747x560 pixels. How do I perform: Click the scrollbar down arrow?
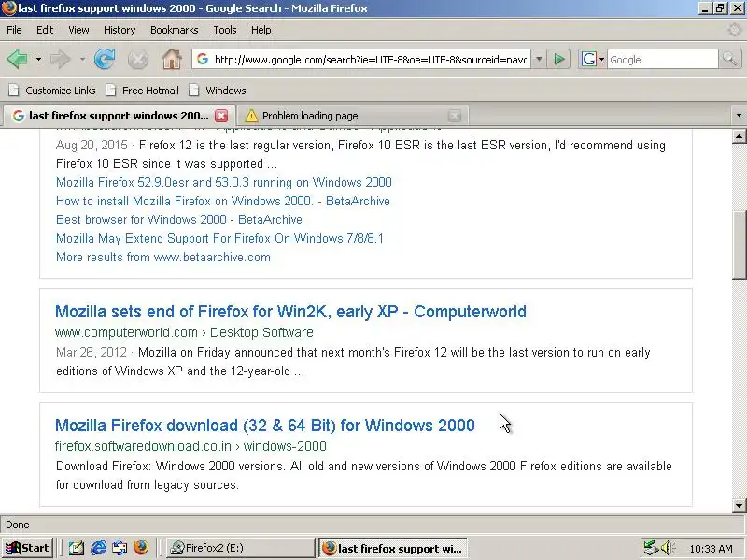point(739,506)
